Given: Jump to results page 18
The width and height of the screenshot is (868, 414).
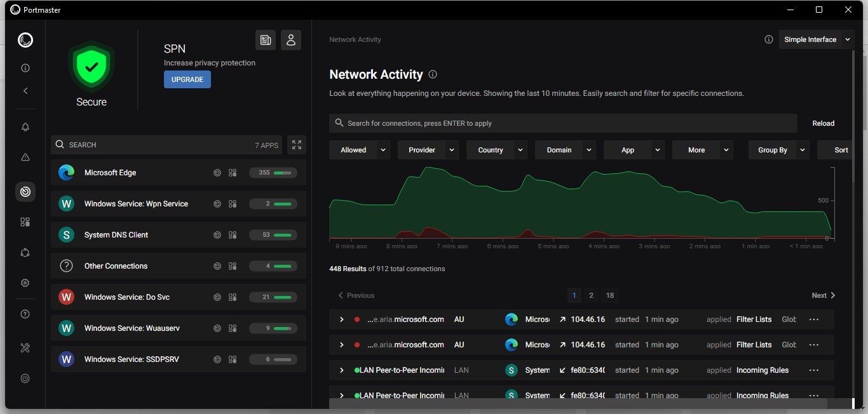Looking at the screenshot, I should (610, 295).
